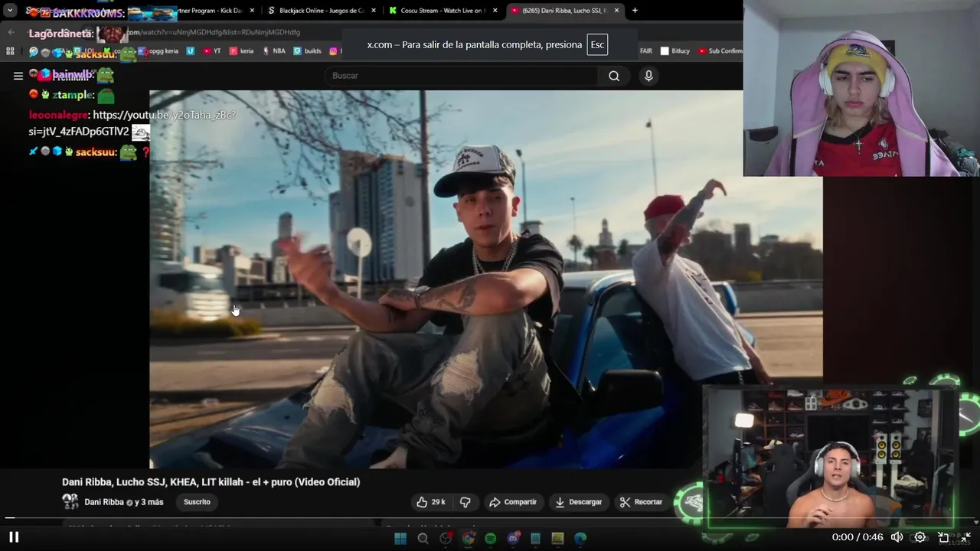The width and height of the screenshot is (980, 551).
Task: Download the video using Descargar
Action: click(578, 502)
